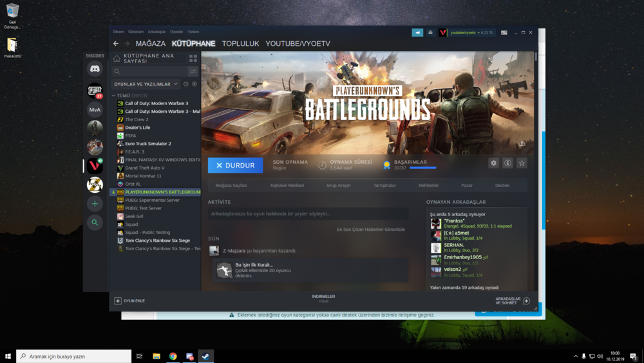Open achievements ribbon icon
The height and width of the screenshot is (363, 644).
click(x=386, y=165)
